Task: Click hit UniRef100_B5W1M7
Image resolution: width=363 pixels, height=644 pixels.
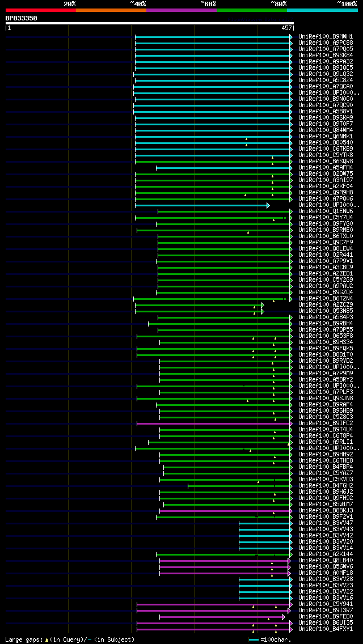Action: (x=326, y=505)
